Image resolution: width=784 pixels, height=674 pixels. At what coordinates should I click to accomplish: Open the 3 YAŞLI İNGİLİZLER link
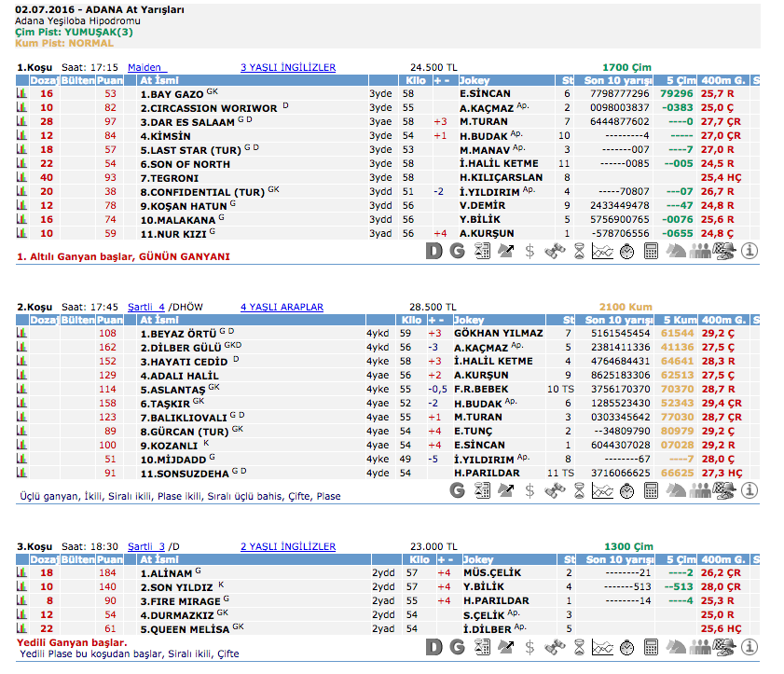coord(288,68)
